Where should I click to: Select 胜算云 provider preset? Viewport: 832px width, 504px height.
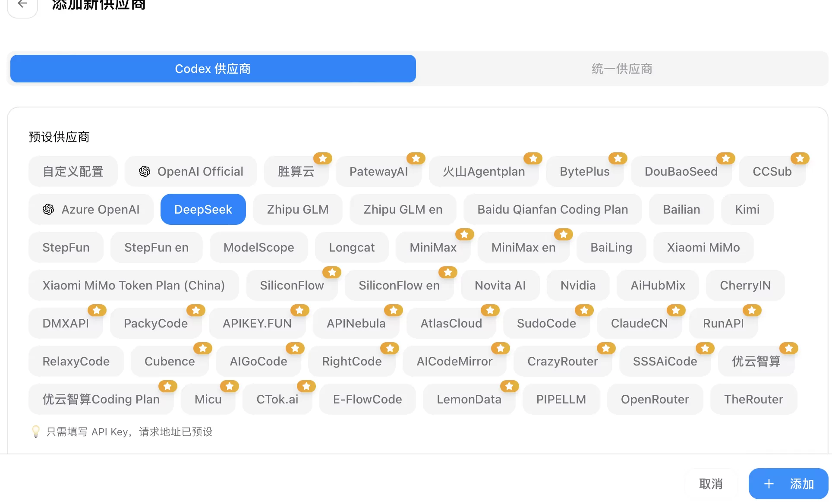click(296, 171)
